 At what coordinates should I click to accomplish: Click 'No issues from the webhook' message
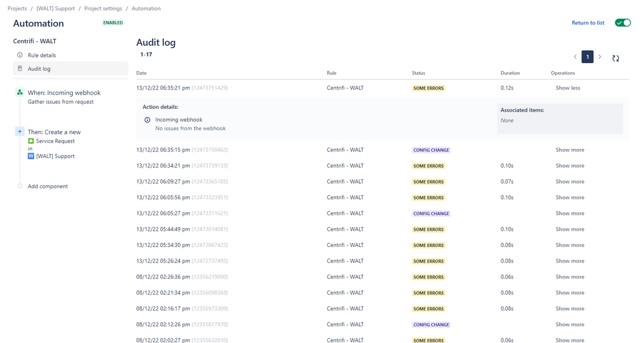[190, 128]
